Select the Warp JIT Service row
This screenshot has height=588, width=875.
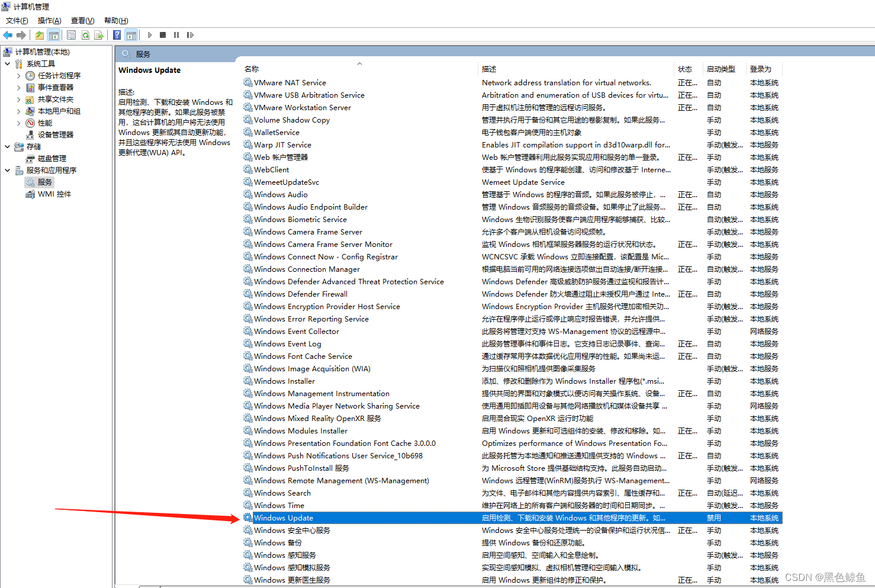(x=512, y=145)
